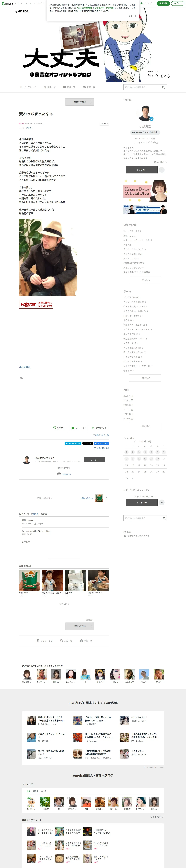Switch to the 新登場 ranking tab

35,791
